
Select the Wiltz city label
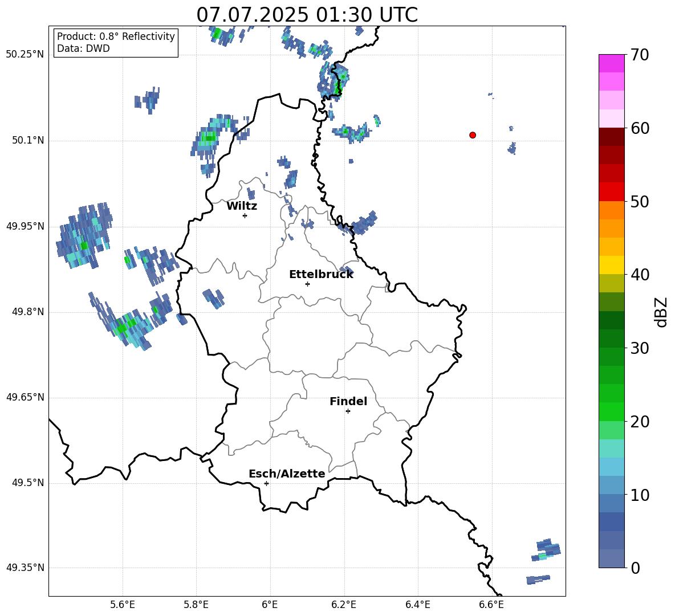click(x=242, y=206)
